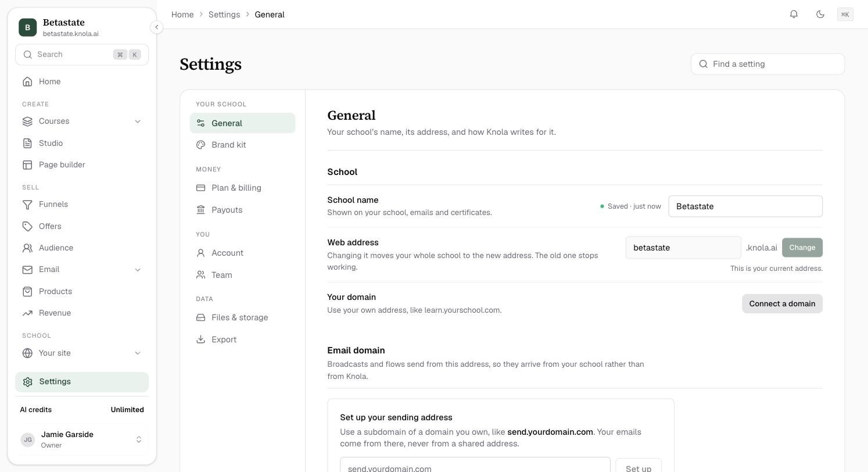Screen dimensions: 868x472
Task: Click the Plan & billing card icon
Action: tap(200, 188)
